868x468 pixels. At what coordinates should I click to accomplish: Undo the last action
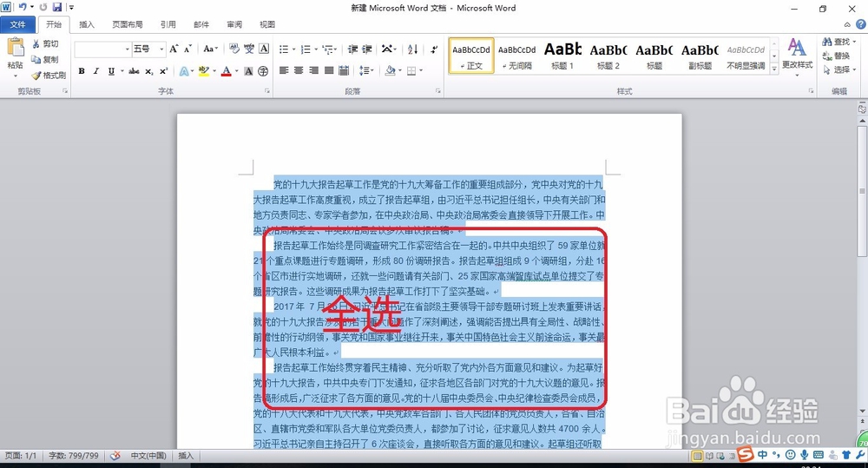(x=23, y=7)
